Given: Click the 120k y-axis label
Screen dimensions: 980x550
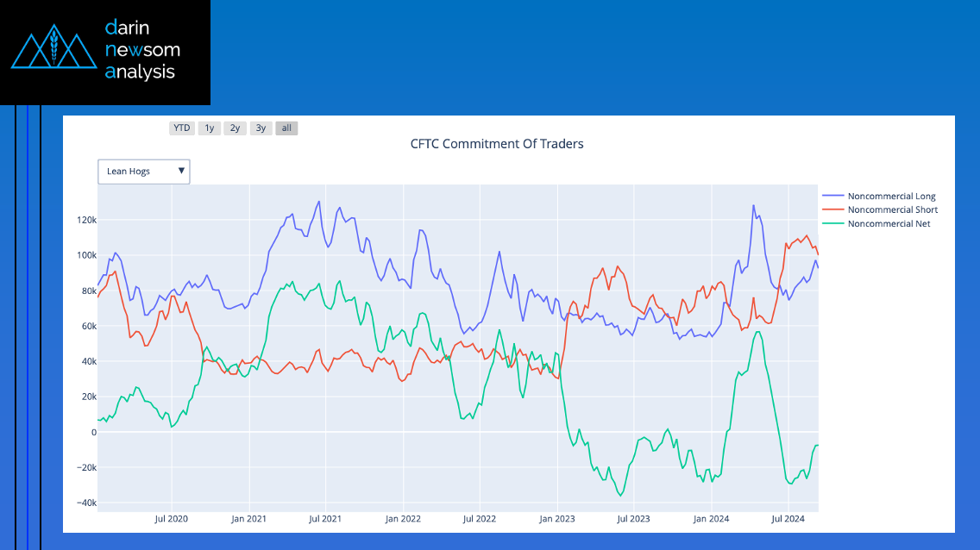Looking at the screenshot, I should [x=87, y=220].
